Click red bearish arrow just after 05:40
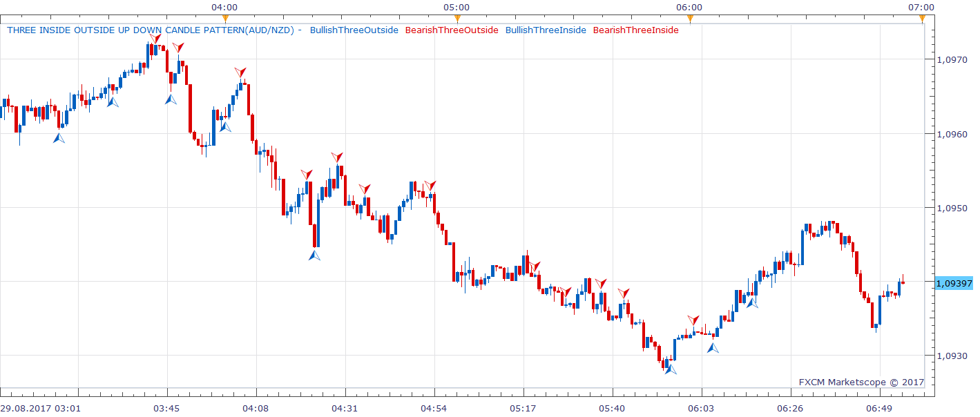Viewport: 980px width, 417px height. tap(624, 293)
